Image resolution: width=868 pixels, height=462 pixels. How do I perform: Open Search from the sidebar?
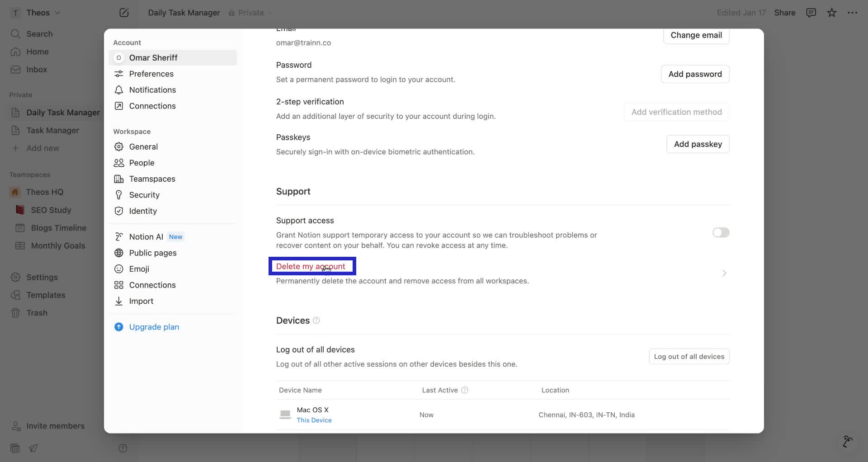40,33
